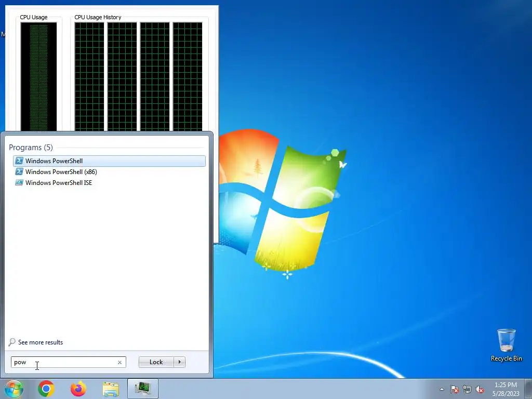Click the PowerShell (x86) result icon

point(19,171)
